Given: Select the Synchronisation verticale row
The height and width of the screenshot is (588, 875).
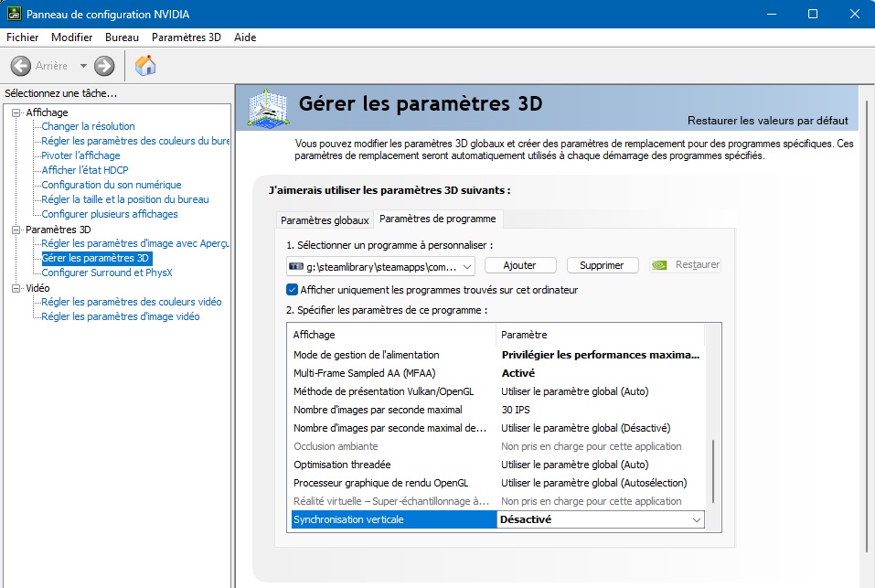Looking at the screenshot, I should click(x=497, y=520).
